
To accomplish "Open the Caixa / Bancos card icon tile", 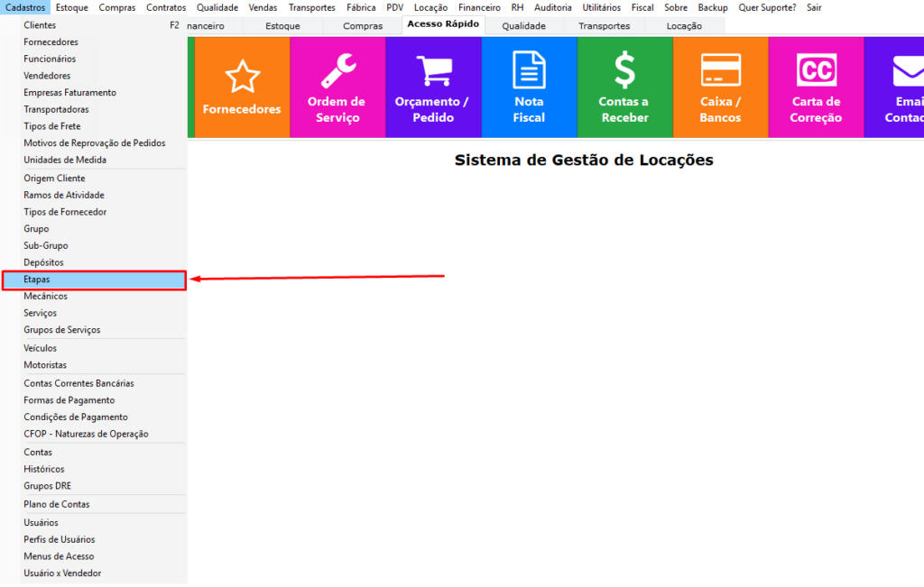I will pos(720,87).
